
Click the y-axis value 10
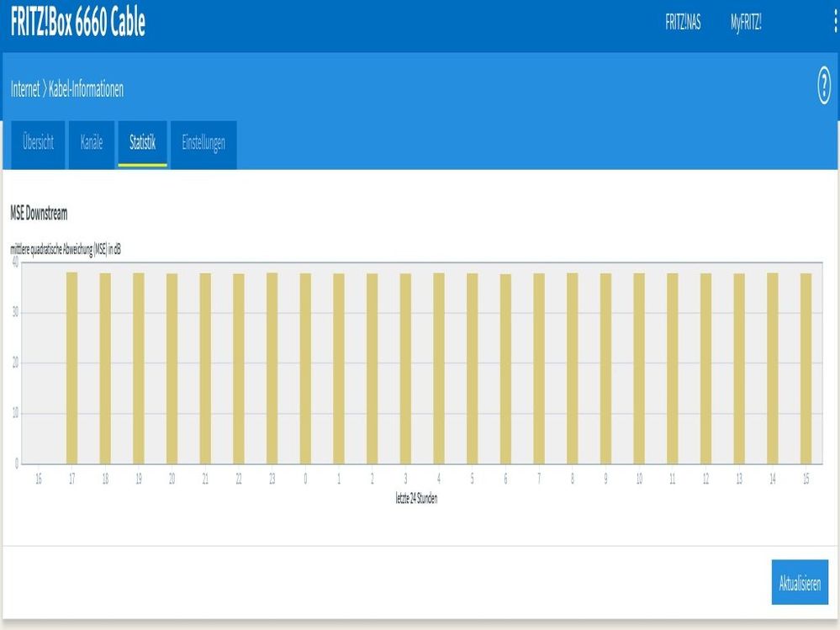(x=15, y=413)
